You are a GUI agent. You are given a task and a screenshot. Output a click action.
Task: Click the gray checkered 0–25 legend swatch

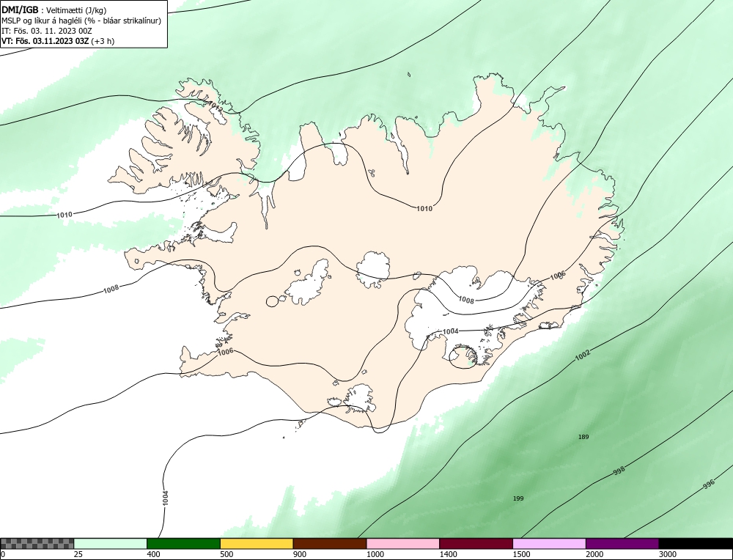37,544
